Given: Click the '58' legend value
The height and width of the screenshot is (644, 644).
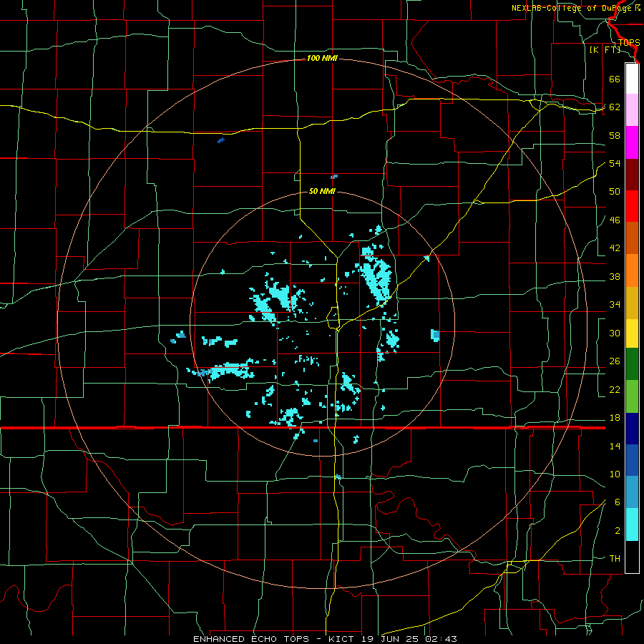Looking at the screenshot, I should [615, 135].
